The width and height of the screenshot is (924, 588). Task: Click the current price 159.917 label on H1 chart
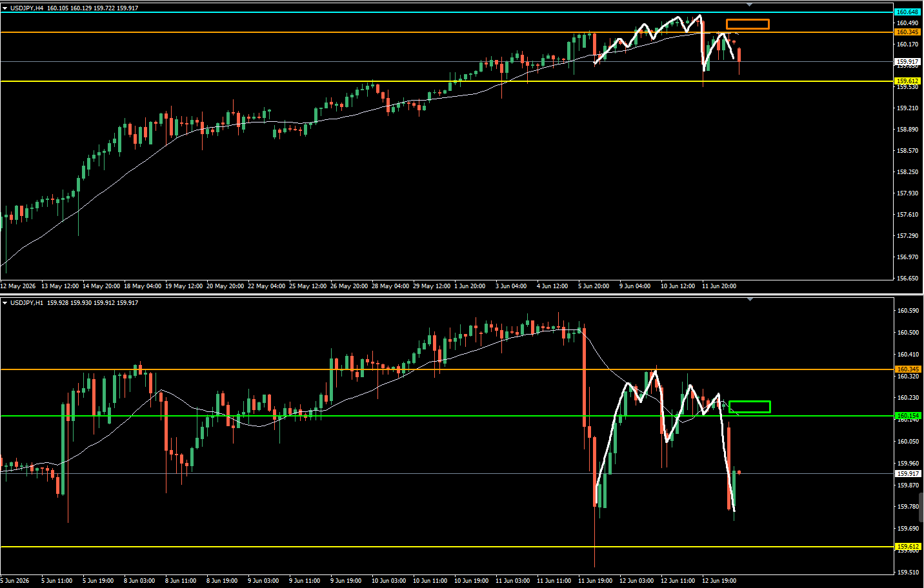(x=908, y=474)
